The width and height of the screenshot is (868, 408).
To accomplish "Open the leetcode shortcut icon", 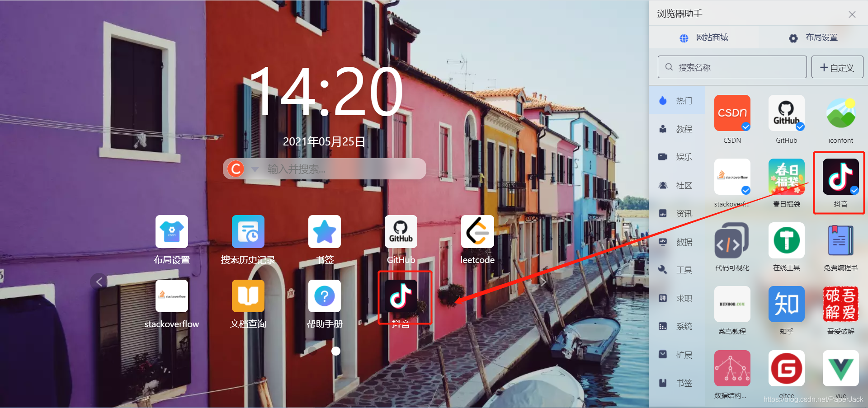I will pos(477,231).
